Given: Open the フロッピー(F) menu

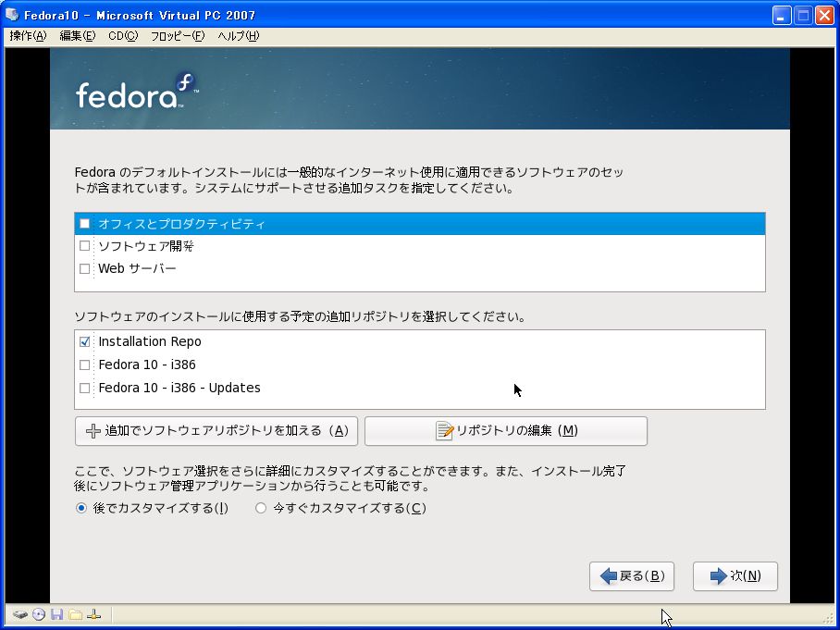Looking at the screenshot, I should pyautogui.click(x=178, y=36).
